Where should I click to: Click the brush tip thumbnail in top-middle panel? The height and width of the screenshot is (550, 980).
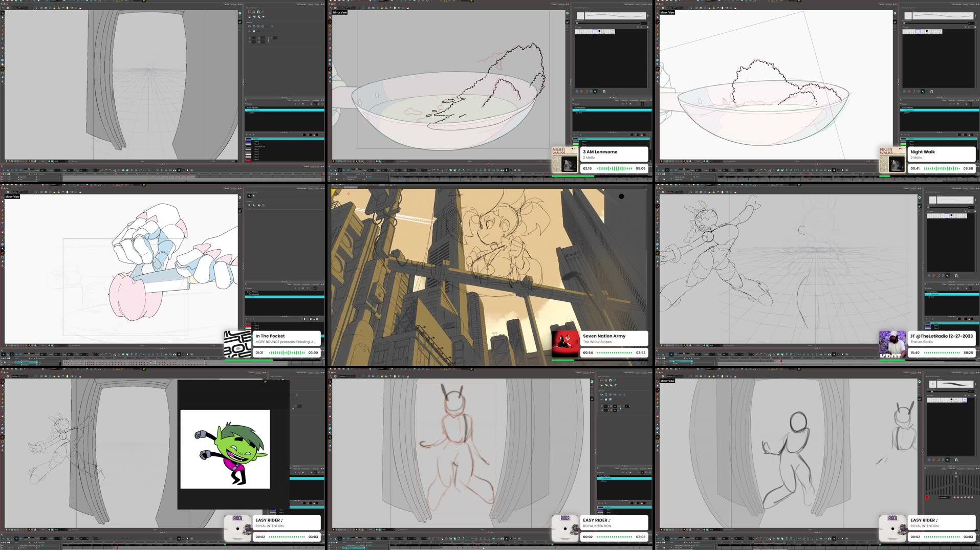[x=580, y=16]
